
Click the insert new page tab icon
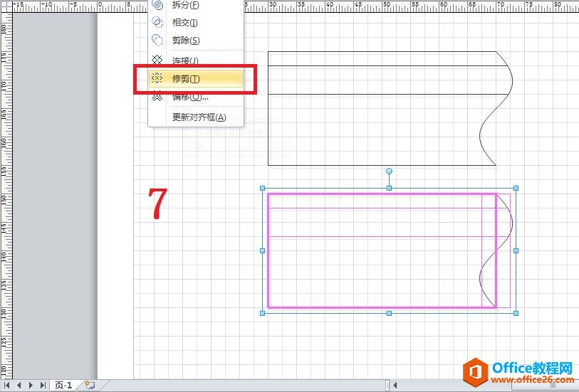[90, 385]
